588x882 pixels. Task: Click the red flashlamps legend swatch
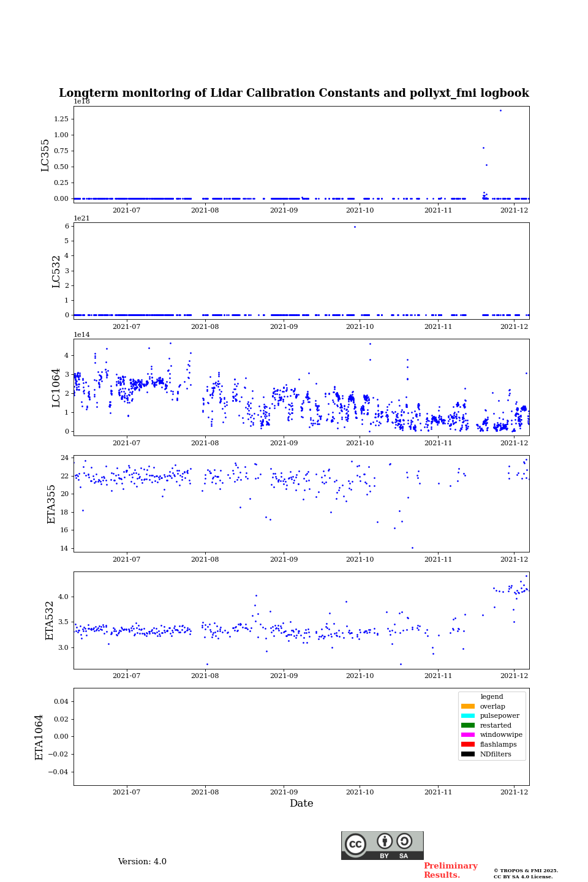468,745
